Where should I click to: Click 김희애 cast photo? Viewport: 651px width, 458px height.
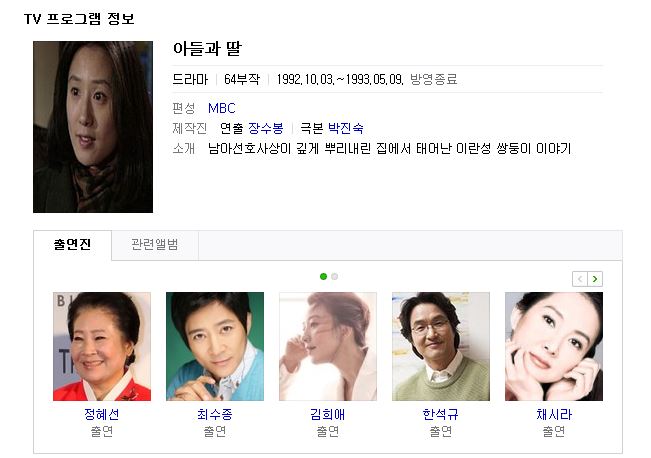328,347
